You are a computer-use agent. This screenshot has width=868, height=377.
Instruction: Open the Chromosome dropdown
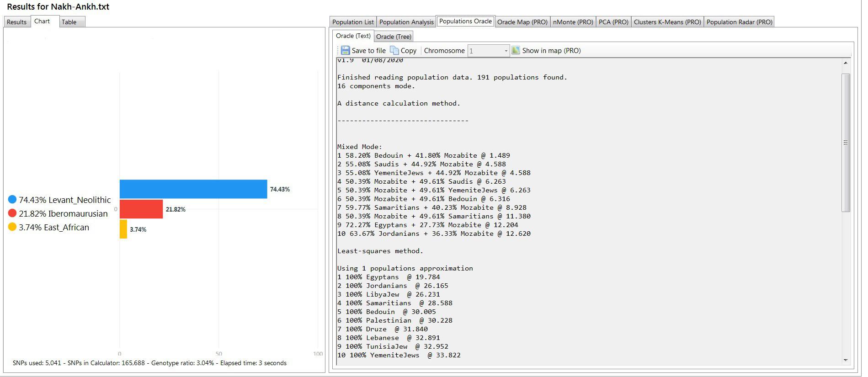point(489,51)
